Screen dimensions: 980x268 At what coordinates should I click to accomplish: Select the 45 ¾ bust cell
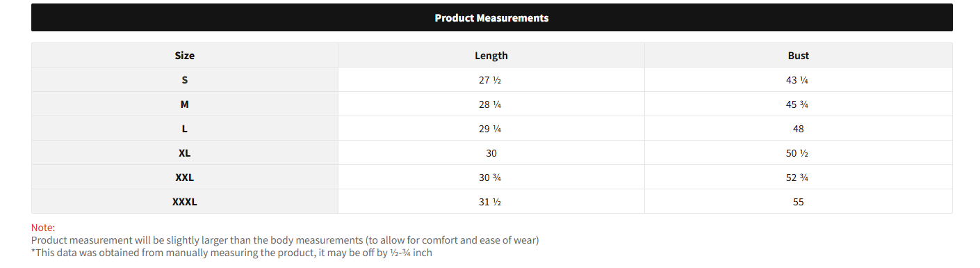coord(799,104)
